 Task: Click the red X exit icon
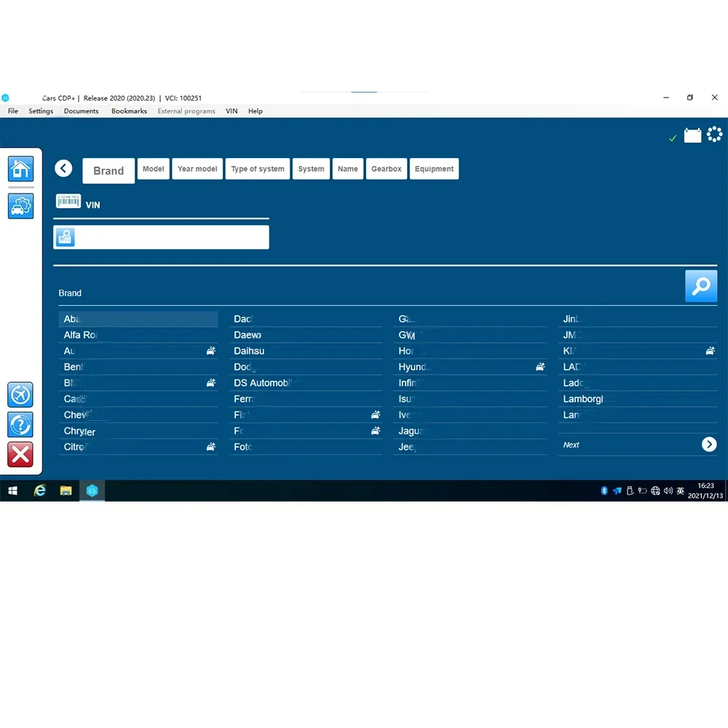pyautogui.click(x=20, y=454)
